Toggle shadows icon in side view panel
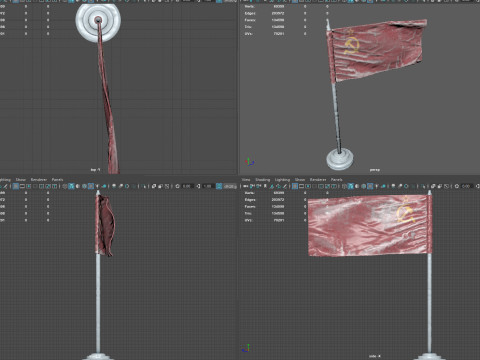 pos(383,186)
